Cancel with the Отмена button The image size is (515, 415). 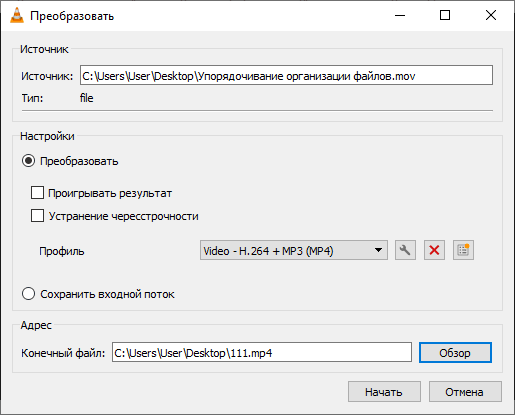[x=465, y=392]
